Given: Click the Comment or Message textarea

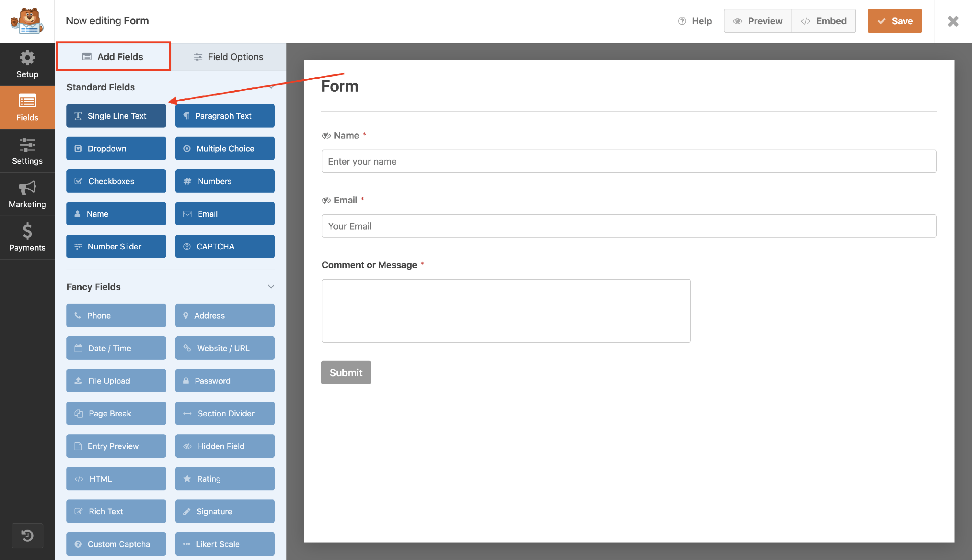Looking at the screenshot, I should [x=505, y=311].
